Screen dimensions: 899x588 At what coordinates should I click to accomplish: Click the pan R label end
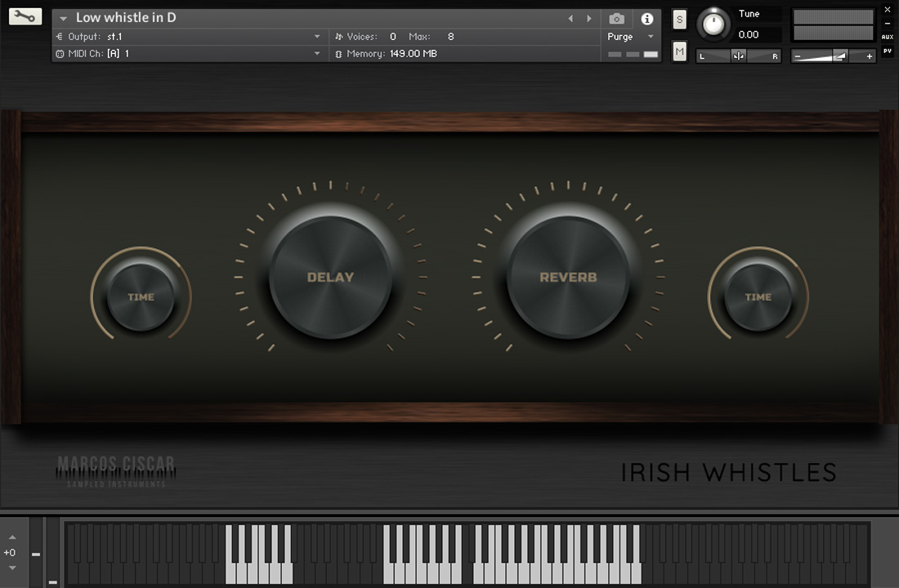tap(775, 56)
